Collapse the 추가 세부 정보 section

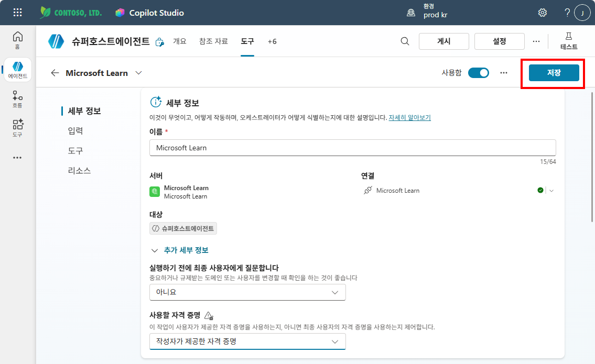point(180,250)
